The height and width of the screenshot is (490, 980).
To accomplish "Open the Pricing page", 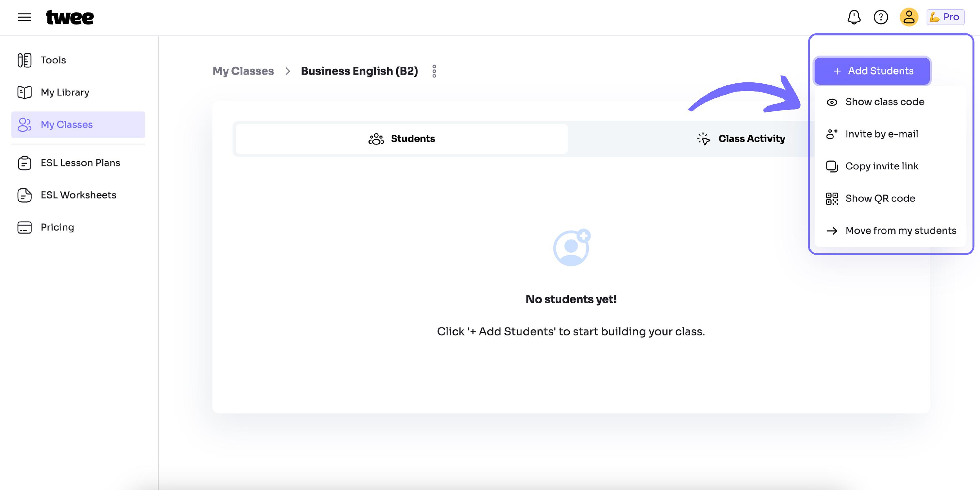I will pos(78,227).
